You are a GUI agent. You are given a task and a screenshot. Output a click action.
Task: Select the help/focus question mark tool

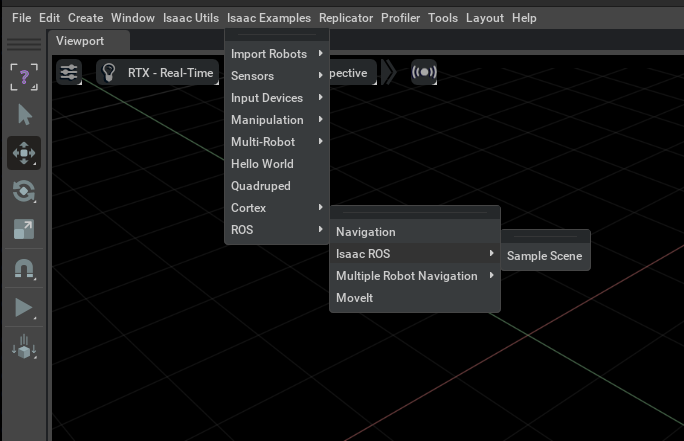(24, 77)
